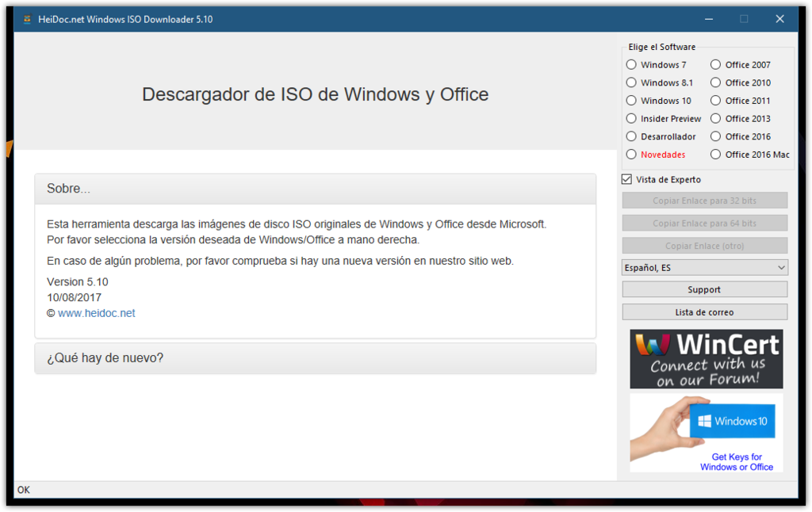Collapse the "Sobre..." section
The height and width of the screenshot is (512, 812).
(315, 189)
